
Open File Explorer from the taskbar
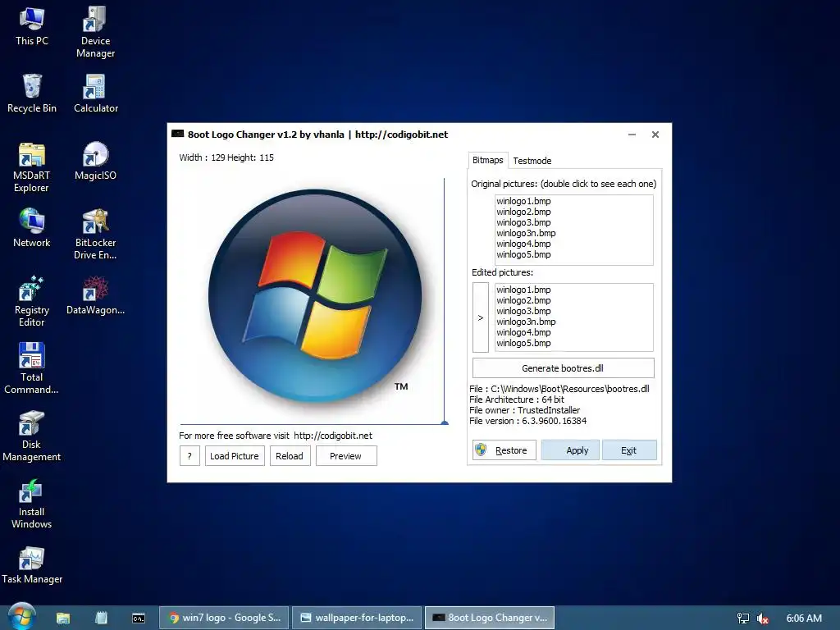pyautogui.click(x=63, y=618)
